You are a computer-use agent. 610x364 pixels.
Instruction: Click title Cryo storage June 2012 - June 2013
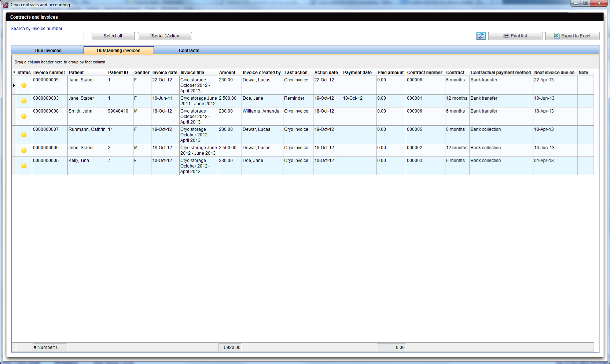click(x=199, y=150)
